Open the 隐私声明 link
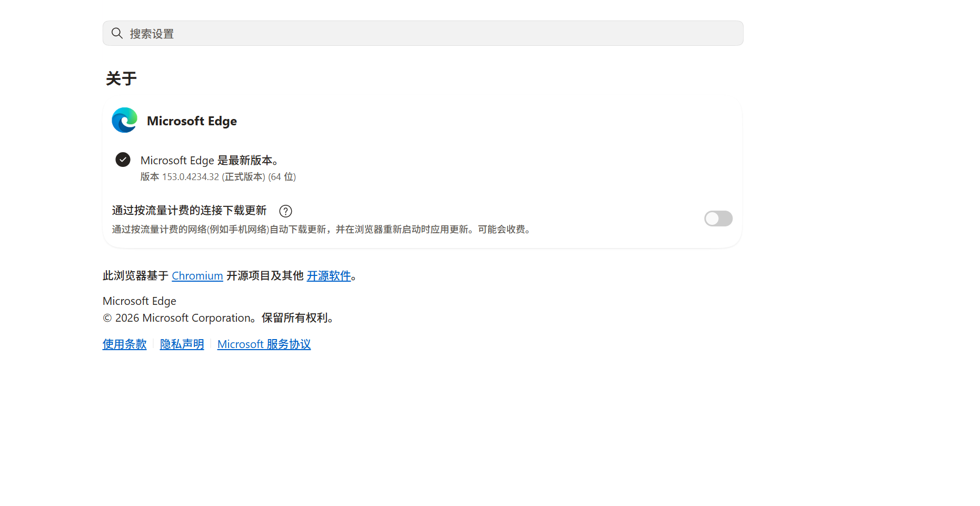Screen dimensions: 980x506 point(182,344)
